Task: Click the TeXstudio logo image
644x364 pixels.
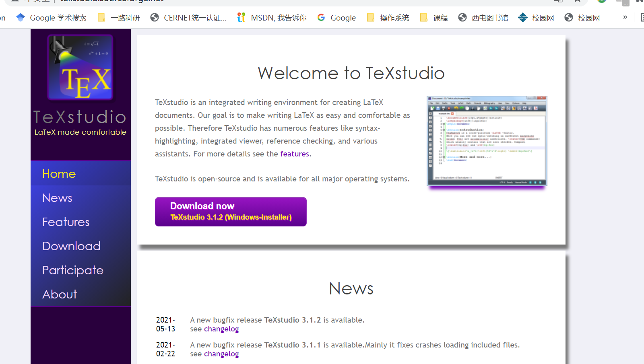Action: (80, 67)
